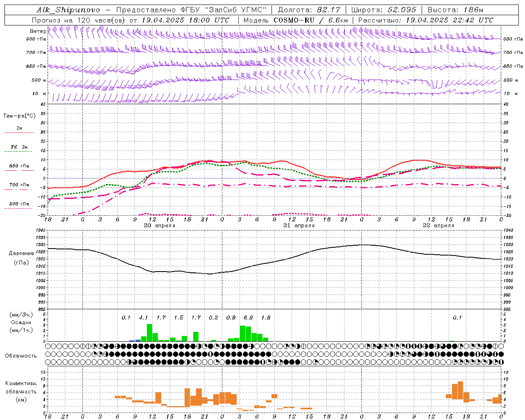Click the calculated time 19.04.2025 22:42 UTC
Viewport: 525px width, 420px height.
[450, 20]
